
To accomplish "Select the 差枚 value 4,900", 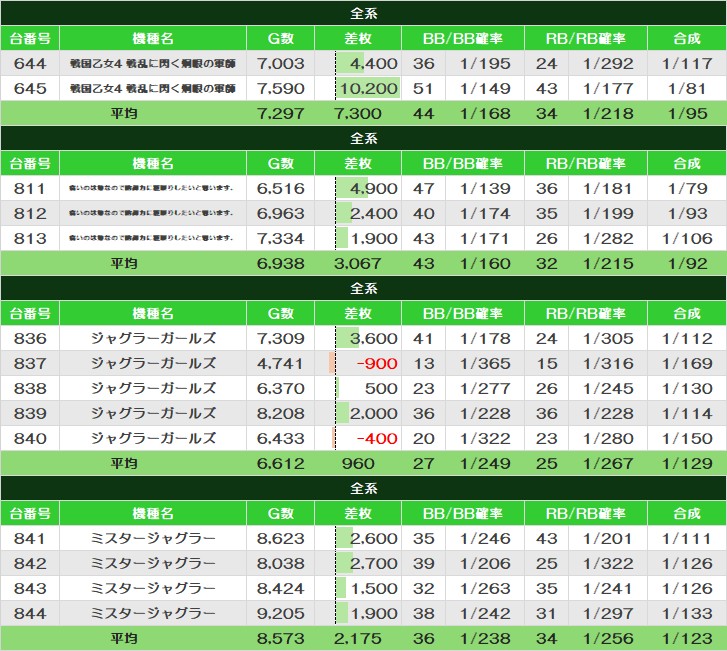I will coord(374,189).
